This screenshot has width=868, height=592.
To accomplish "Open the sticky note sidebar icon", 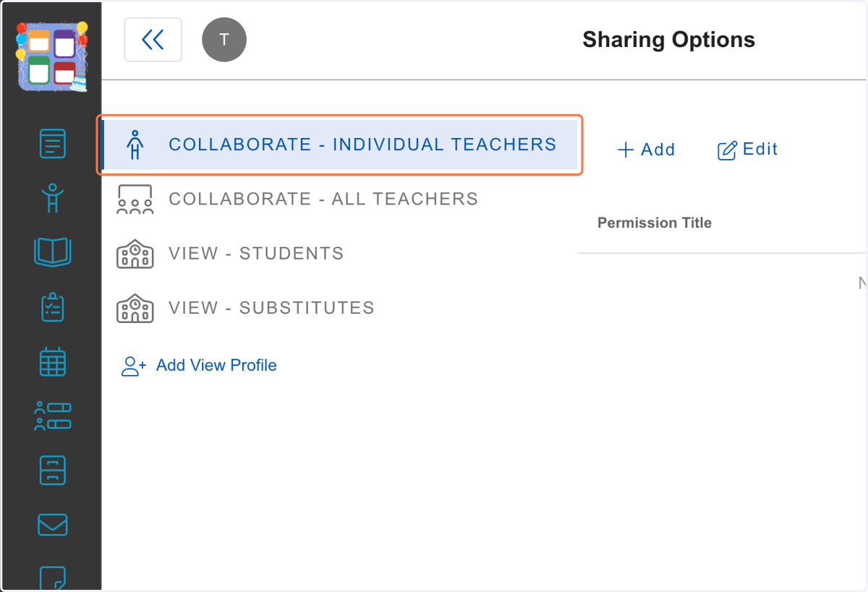I will (x=52, y=578).
